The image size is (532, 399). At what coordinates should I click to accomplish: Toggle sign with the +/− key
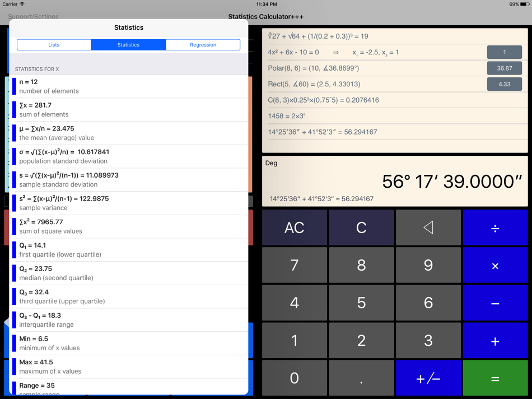coord(428,378)
